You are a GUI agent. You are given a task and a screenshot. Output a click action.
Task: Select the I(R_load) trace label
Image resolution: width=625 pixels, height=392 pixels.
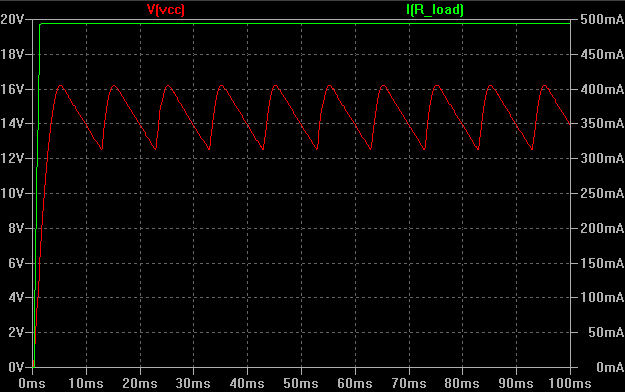(x=435, y=10)
